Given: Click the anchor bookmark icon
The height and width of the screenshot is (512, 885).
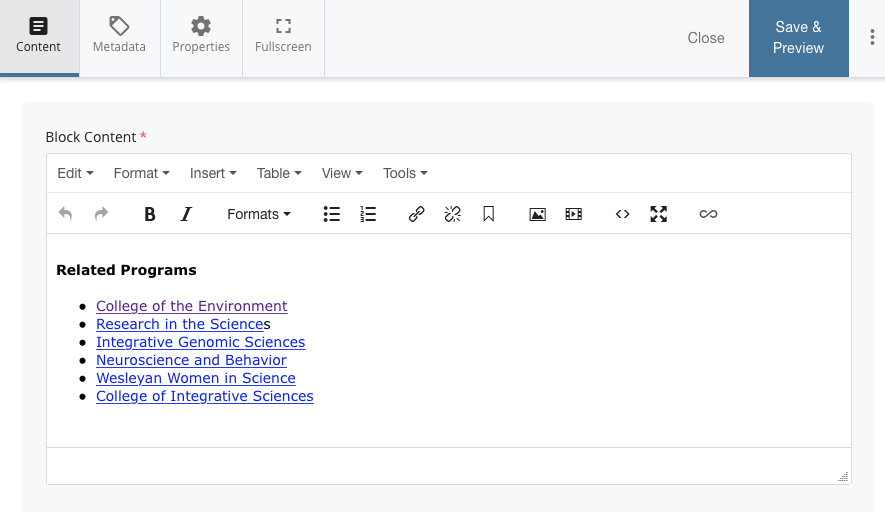Looking at the screenshot, I should (x=489, y=214).
